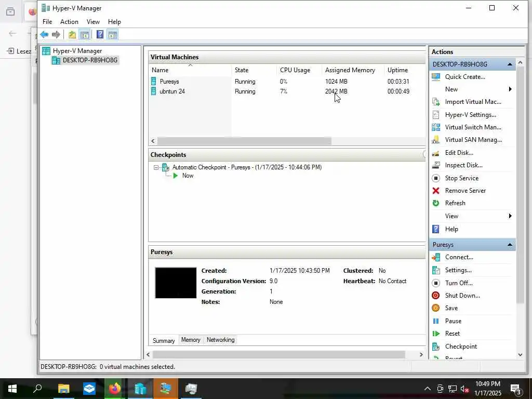Click the Edit Disk action

tap(459, 153)
